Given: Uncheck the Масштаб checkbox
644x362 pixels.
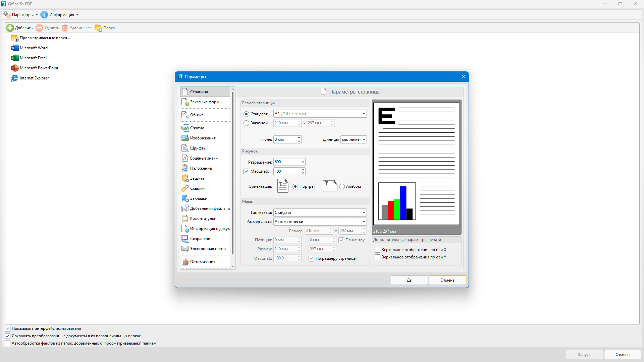Looking at the screenshot, I should pos(246,171).
